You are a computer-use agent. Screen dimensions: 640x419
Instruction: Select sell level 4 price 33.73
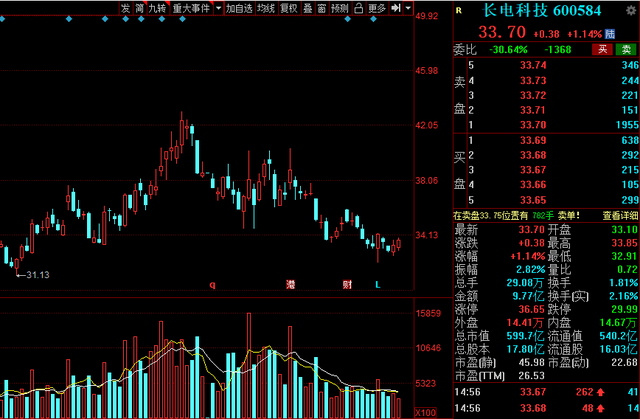tap(533, 80)
